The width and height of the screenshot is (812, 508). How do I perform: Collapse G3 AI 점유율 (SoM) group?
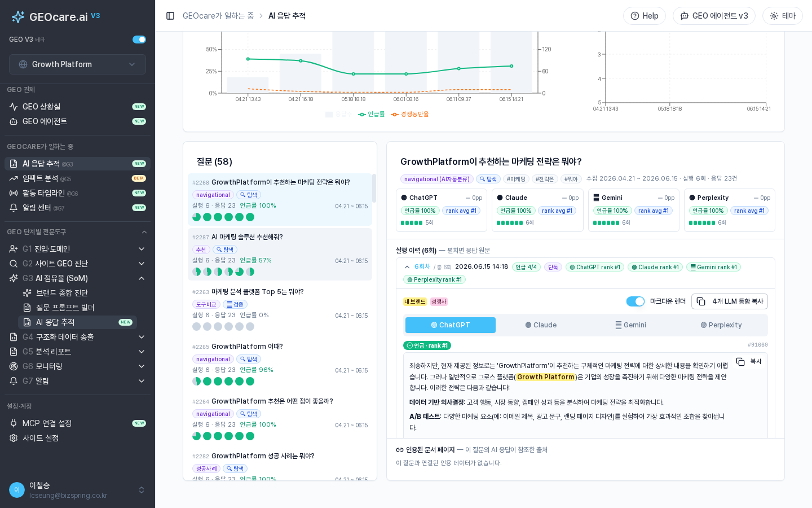pyautogui.click(x=77, y=278)
